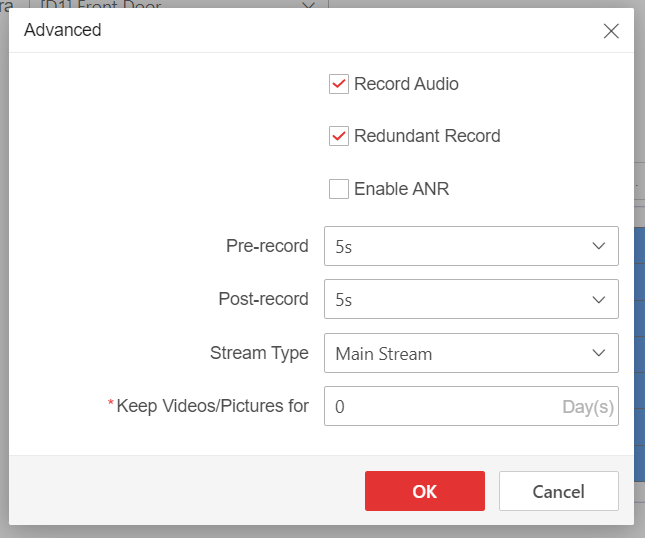Uncheck the Record Audio checkbox
Screen dimensions: 645x538
(x=338, y=84)
